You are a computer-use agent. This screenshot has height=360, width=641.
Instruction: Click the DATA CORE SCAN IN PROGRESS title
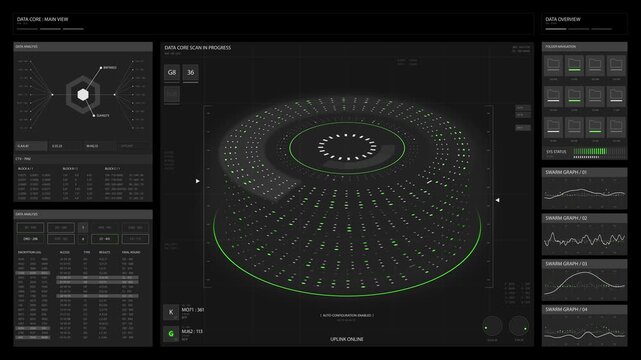coord(197,48)
